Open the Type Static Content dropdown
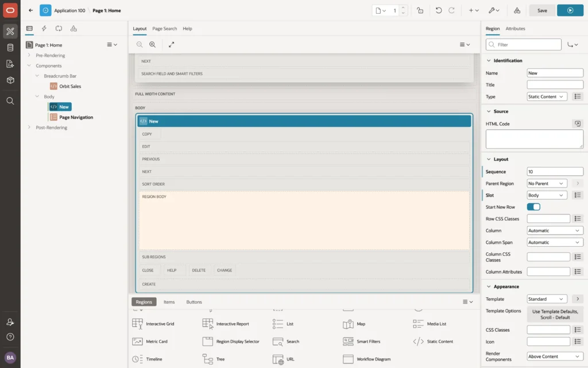588x368 pixels. pyautogui.click(x=547, y=97)
